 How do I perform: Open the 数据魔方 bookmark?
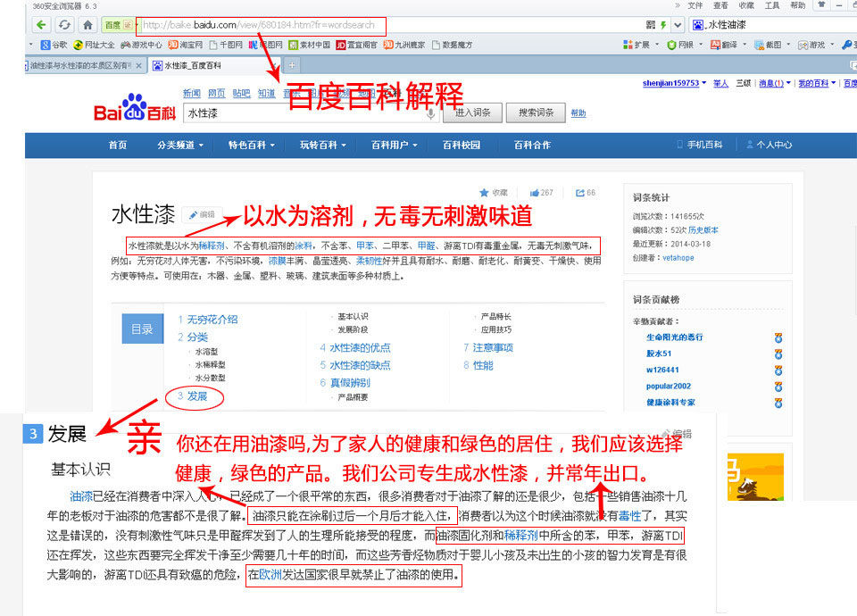(x=452, y=45)
